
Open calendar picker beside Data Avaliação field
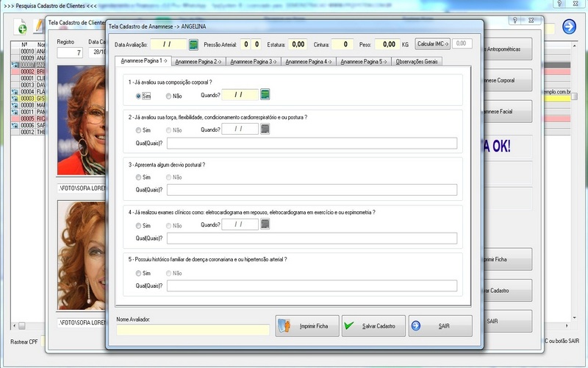tap(193, 45)
